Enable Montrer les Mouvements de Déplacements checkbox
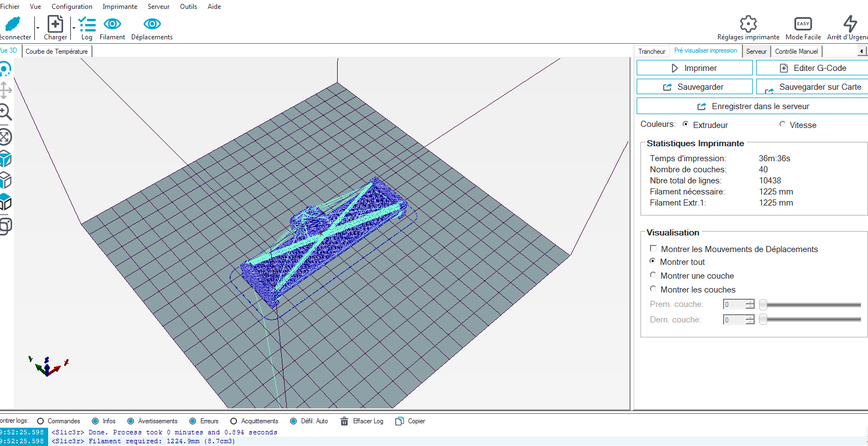The width and height of the screenshot is (868, 446). pos(654,249)
